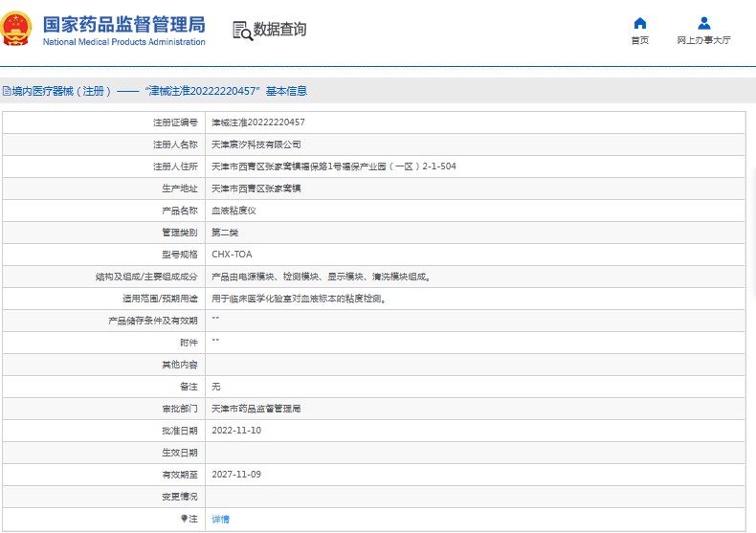This screenshot has height=533, width=756.
Task: Click the 注册人名称 row label
Action: (175, 144)
